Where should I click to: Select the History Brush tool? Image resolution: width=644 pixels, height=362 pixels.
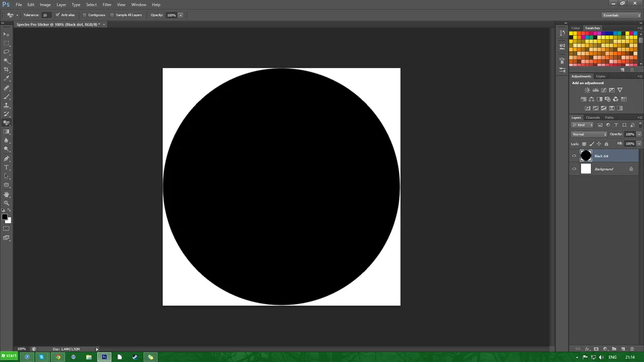click(6, 114)
